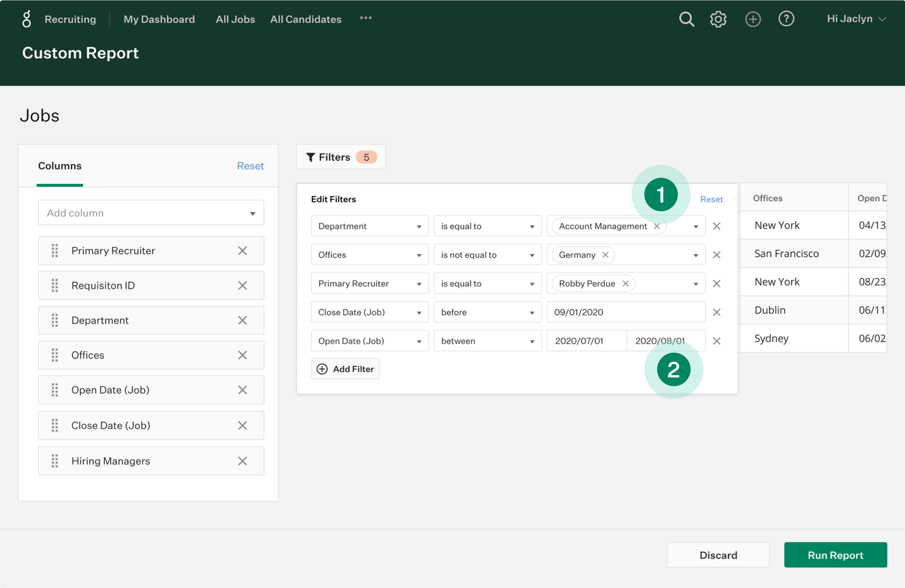
Task: Open the search magnifying glass icon
Action: coord(686,19)
